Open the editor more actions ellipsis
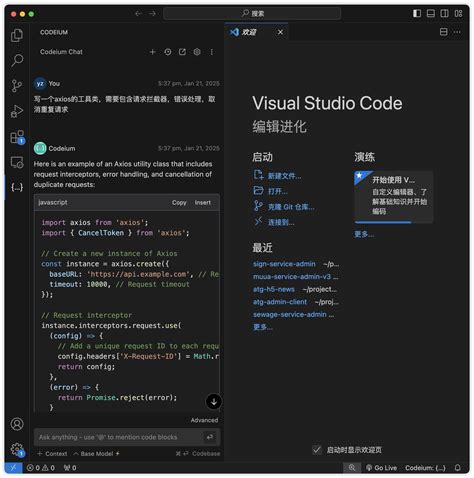The width and height of the screenshot is (474, 478). pos(457,32)
